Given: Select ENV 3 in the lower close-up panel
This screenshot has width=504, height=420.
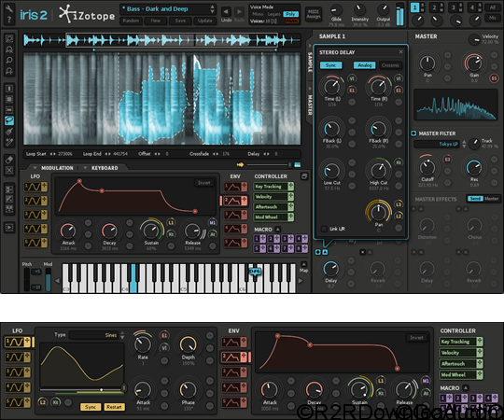Looking at the screenshot, I should click(x=234, y=372).
